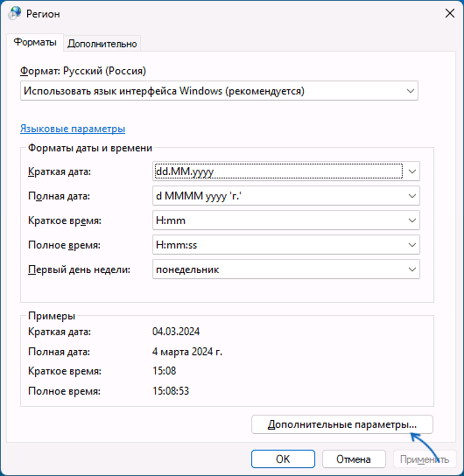464x476 pixels.
Task: Open Дополнительные параметры settings button
Action: (x=342, y=424)
